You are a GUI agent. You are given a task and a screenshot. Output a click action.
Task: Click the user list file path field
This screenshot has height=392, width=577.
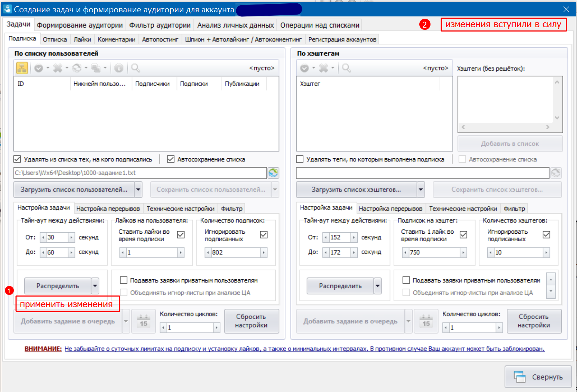(x=140, y=173)
